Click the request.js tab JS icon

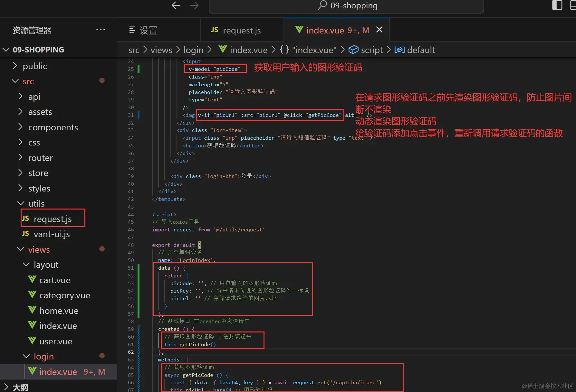tap(215, 30)
